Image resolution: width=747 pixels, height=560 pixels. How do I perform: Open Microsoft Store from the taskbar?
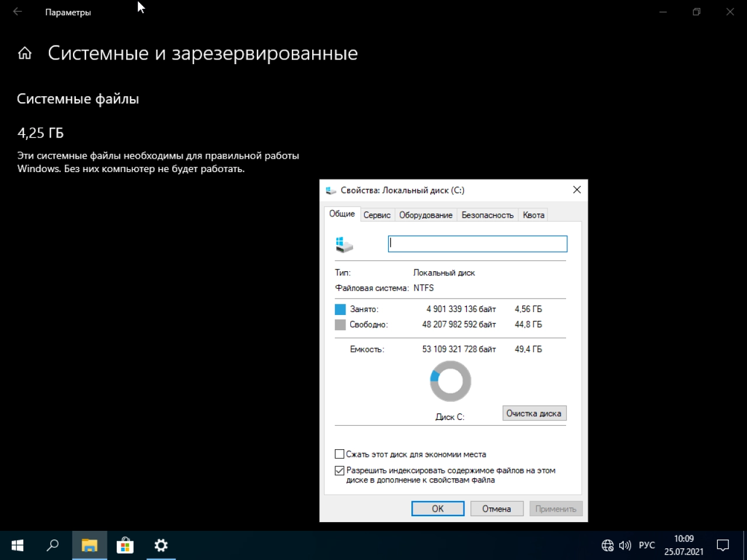[x=125, y=545]
